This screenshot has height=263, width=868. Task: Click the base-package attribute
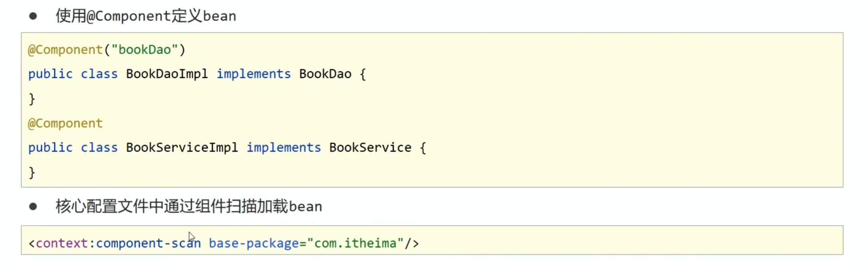254,243
